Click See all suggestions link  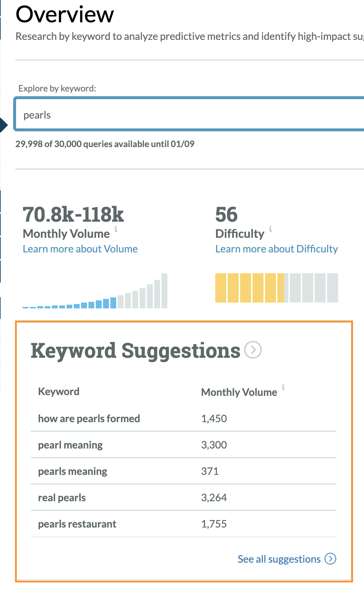point(279,559)
